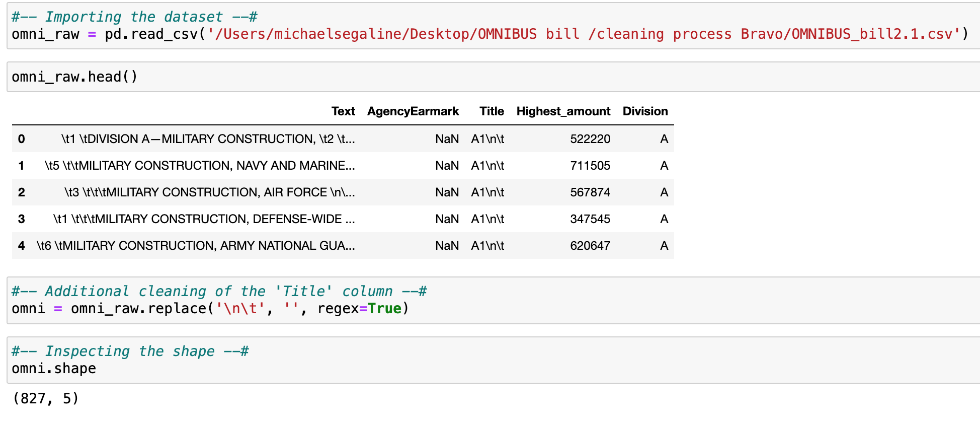Select the Highest_amount column header
The image size is (980, 422).
tap(563, 111)
